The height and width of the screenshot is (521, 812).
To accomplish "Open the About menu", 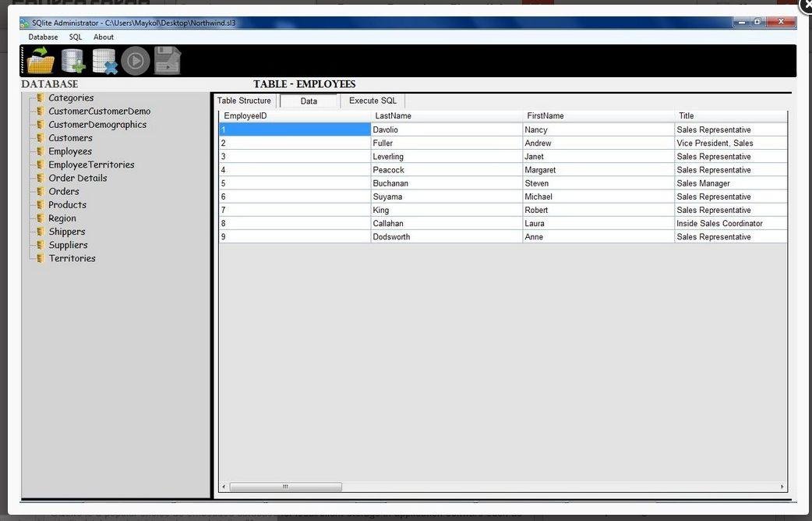I will pos(103,37).
